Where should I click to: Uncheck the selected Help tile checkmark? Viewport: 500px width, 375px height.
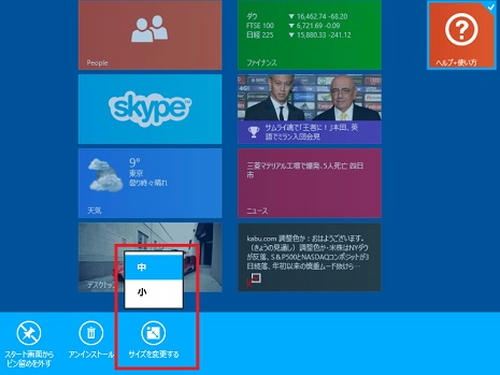tap(491, 7)
